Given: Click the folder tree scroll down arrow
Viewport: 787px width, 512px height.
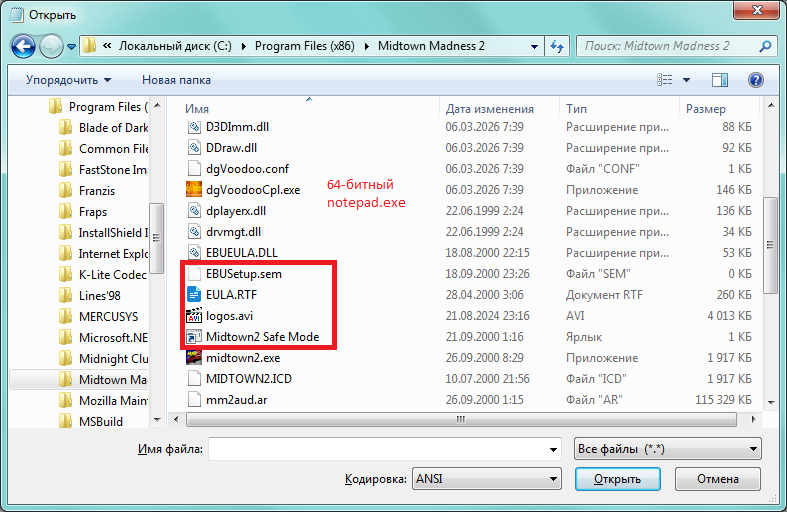Looking at the screenshot, I should pyautogui.click(x=157, y=420).
